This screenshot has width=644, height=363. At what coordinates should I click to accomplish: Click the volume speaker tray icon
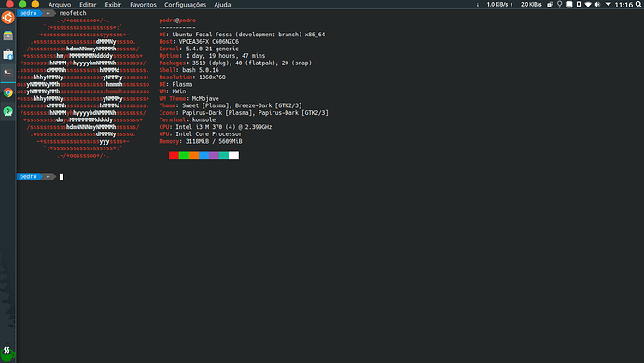[597, 5]
